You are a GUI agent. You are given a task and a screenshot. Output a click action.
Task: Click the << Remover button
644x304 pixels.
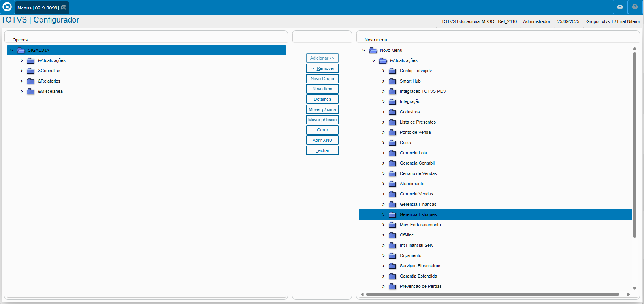coord(322,68)
